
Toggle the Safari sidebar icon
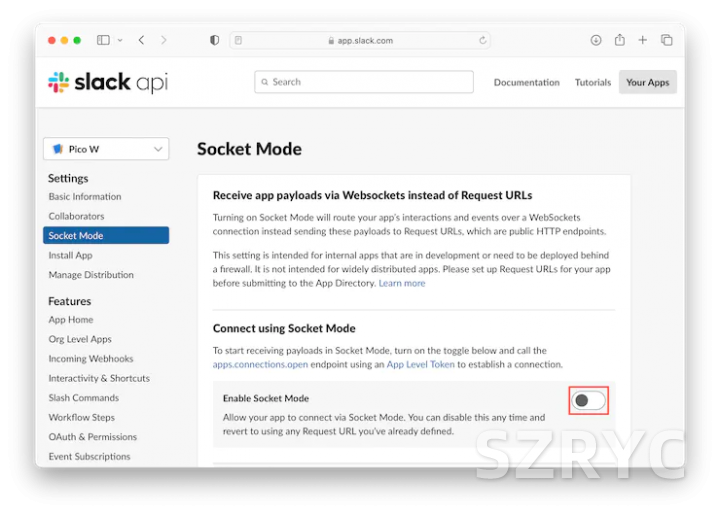[x=103, y=40]
